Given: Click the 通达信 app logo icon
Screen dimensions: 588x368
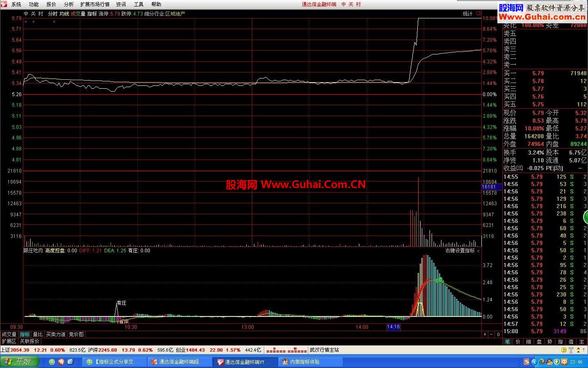Looking at the screenshot, I should coord(4,4).
